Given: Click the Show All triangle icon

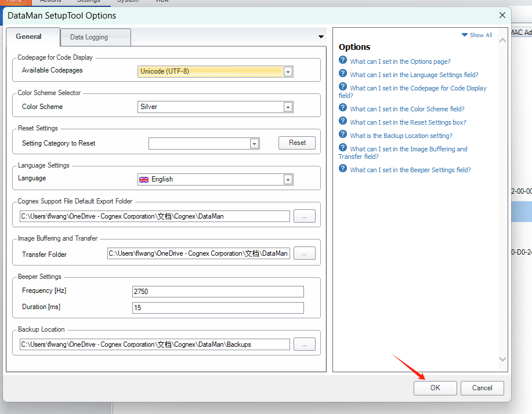Looking at the screenshot, I should pyautogui.click(x=465, y=35).
